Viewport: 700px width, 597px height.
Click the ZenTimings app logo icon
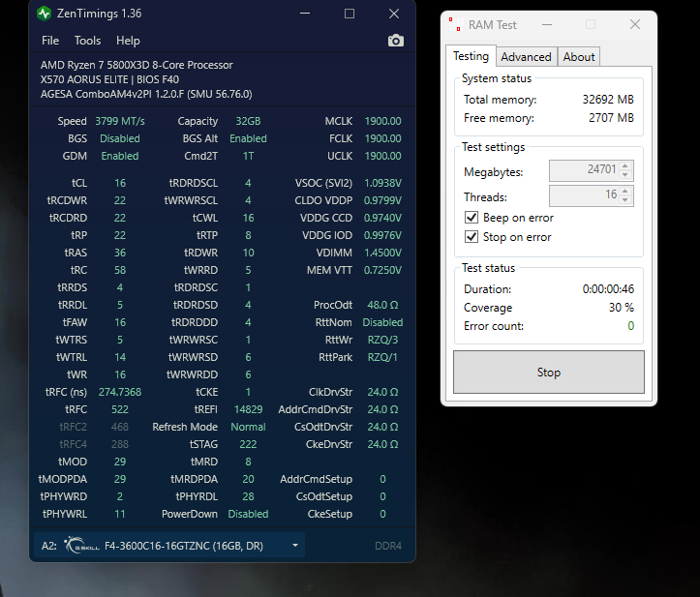pos(45,14)
